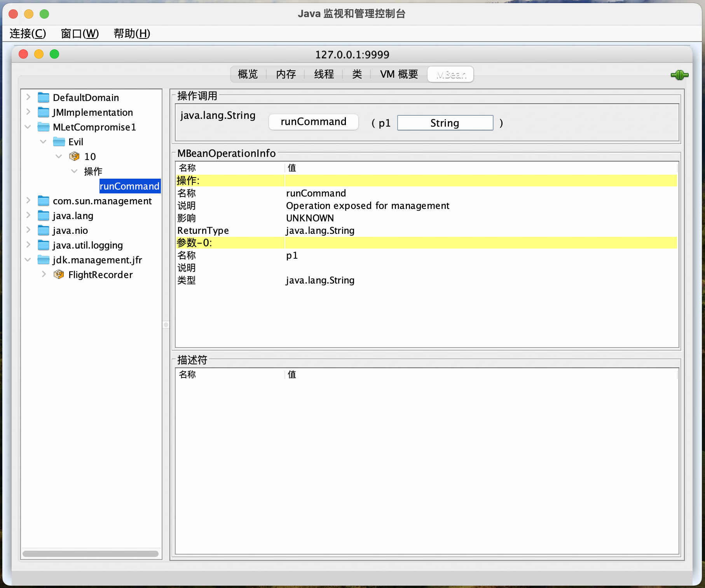Invoke the runCommand operation button

point(313,122)
